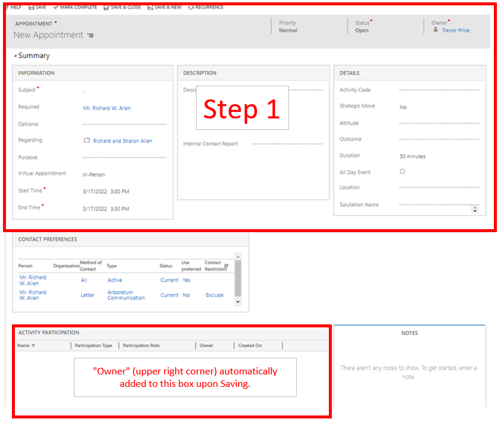504x425 pixels.
Task: Click the Status field showing Open
Action: [362, 30]
